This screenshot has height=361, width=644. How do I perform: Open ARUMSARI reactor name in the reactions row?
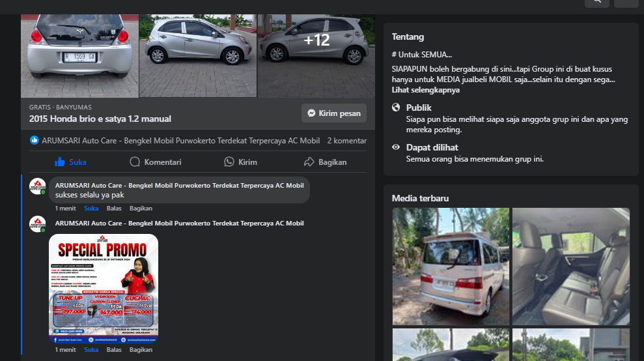pyautogui.click(x=181, y=141)
